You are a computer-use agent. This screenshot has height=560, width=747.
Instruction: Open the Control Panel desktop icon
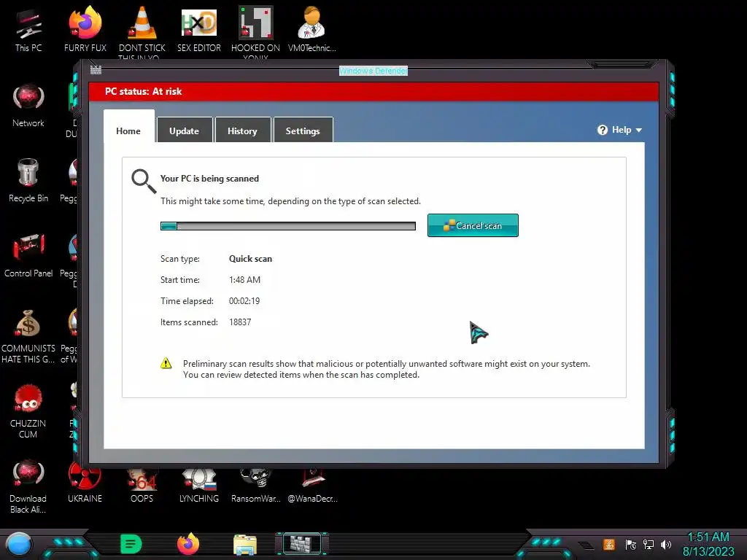click(28, 255)
